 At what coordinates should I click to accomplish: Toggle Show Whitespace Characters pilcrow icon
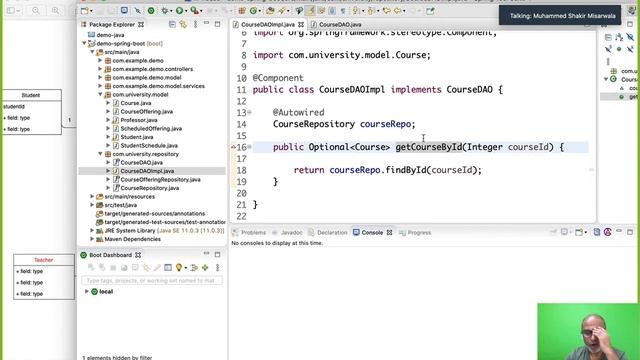(342, 11)
